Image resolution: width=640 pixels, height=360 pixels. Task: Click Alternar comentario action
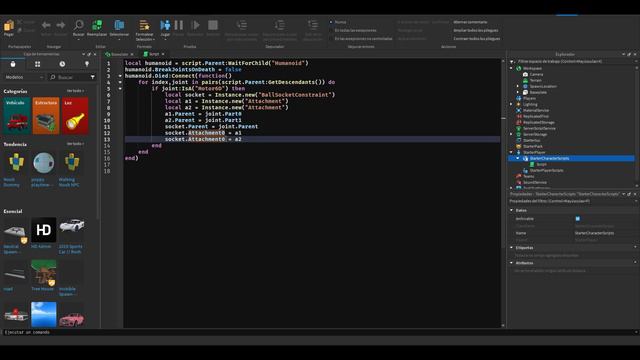(x=470, y=22)
